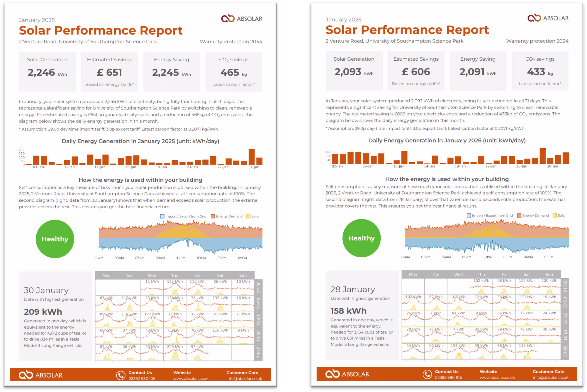This screenshot has width=587, height=392.
Task: Click phone icon in right report footer
Action: [427, 374]
